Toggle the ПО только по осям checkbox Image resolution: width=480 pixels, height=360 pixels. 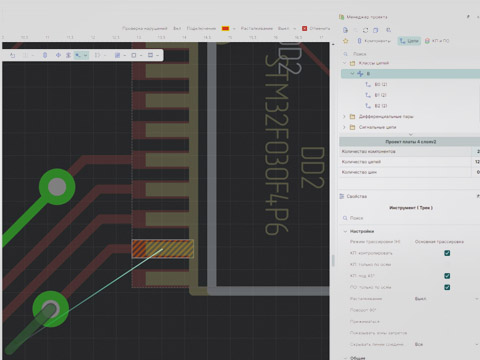click(x=447, y=287)
